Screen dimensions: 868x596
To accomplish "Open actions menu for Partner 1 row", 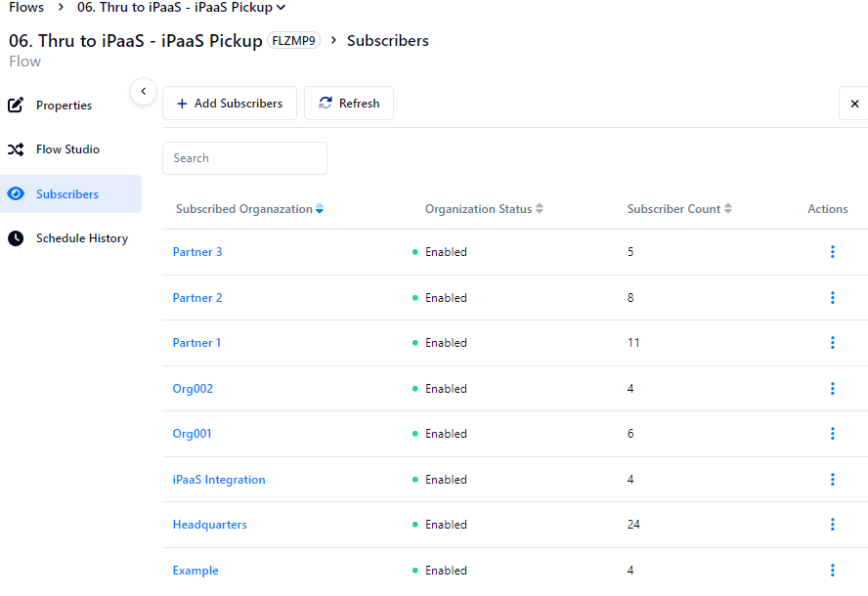I will pyautogui.click(x=832, y=343).
